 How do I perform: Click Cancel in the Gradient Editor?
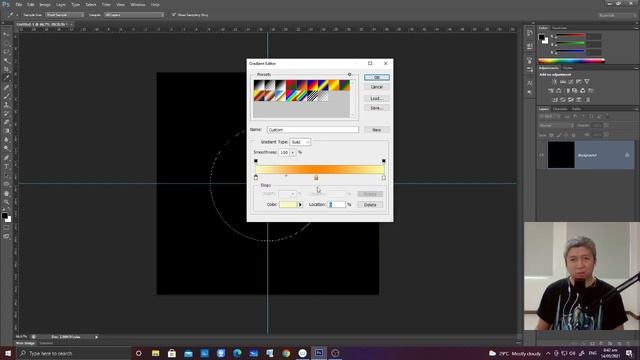[x=377, y=87]
